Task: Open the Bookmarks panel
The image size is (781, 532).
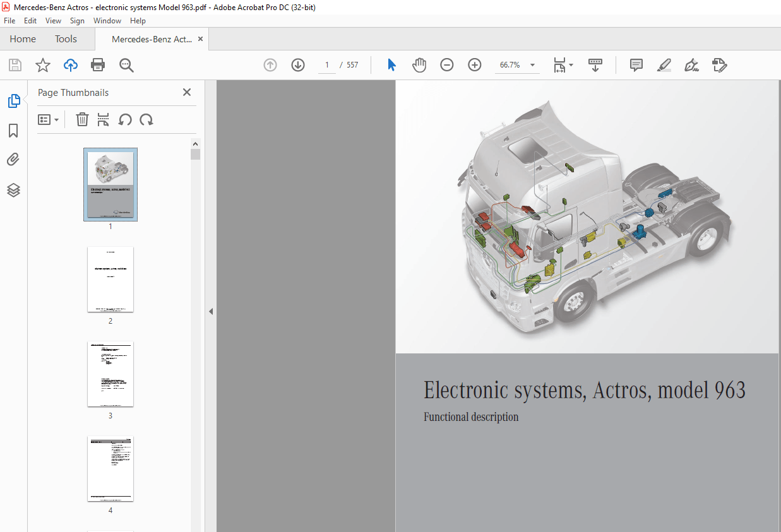Action: [x=14, y=130]
